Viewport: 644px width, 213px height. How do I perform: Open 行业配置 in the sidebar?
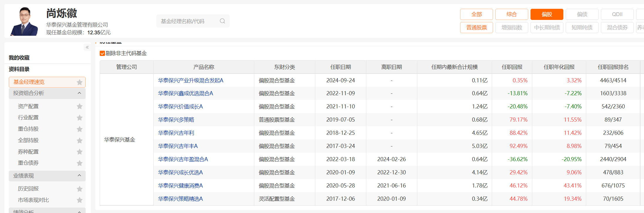28,117
